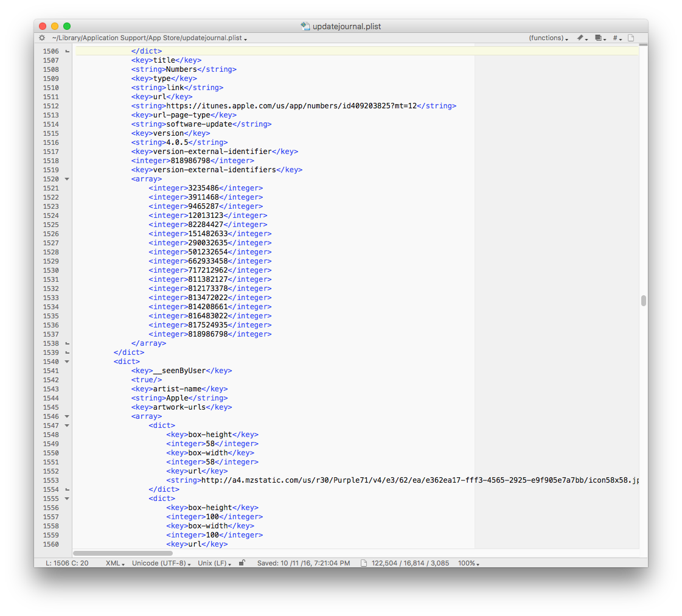Click integer 82284427 on line 1525
The image size is (682, 616).
coord(206,225)
